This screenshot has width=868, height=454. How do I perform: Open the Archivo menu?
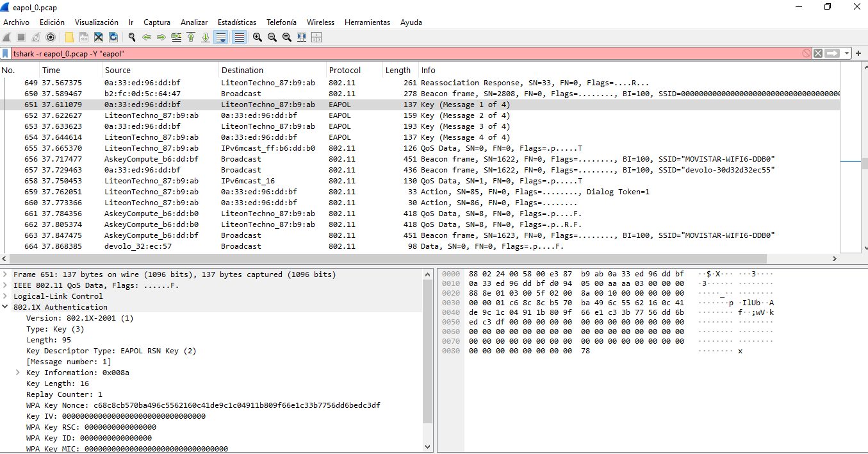tap(16, 22)
